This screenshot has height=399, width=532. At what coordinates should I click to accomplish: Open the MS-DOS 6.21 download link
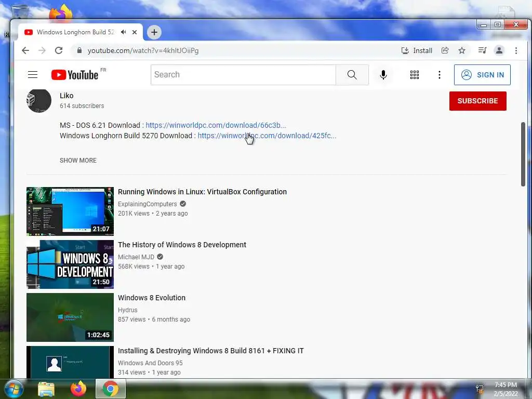pos(216,125)
